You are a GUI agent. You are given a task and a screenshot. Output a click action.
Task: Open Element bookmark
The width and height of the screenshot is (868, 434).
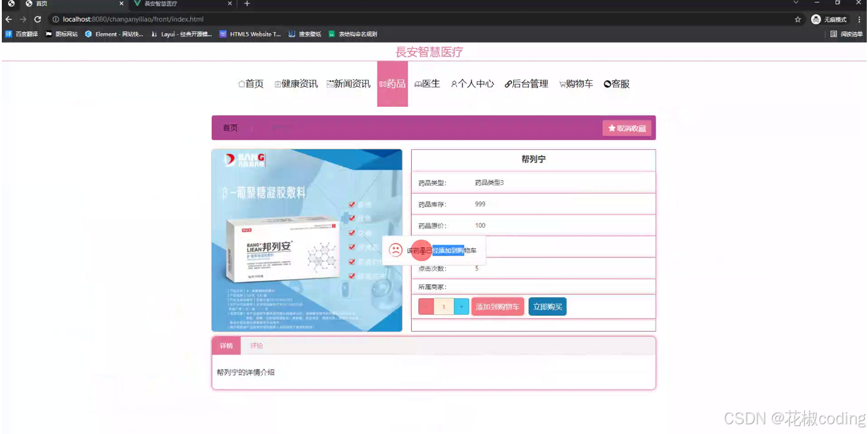point(114,34)
